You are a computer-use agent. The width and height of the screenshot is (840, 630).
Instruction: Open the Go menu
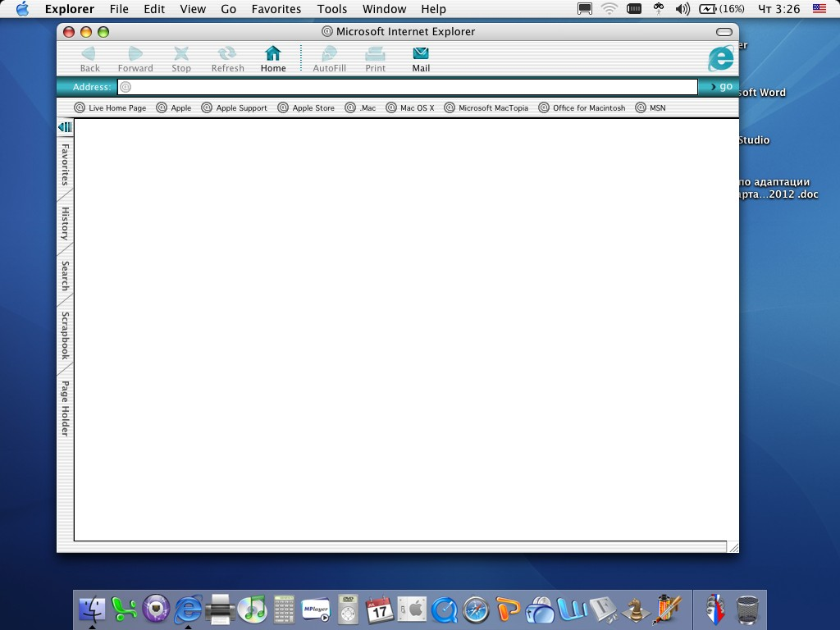(228, 9)
